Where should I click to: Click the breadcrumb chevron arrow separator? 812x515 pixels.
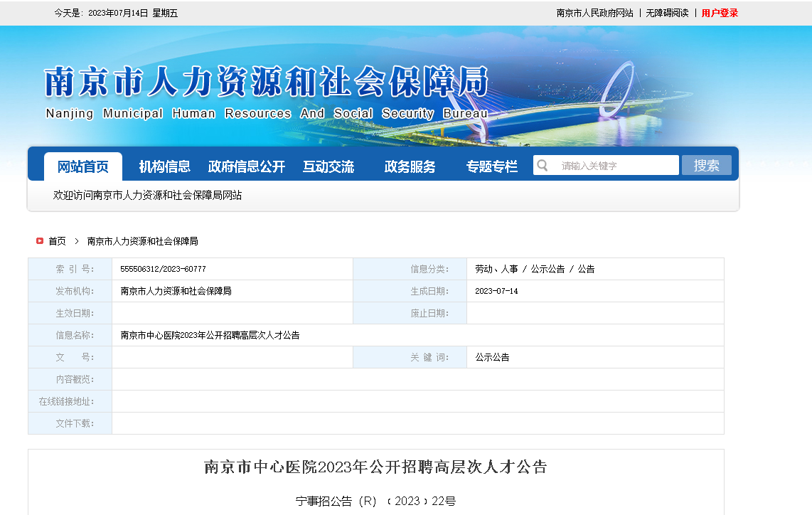click(77, 241)
